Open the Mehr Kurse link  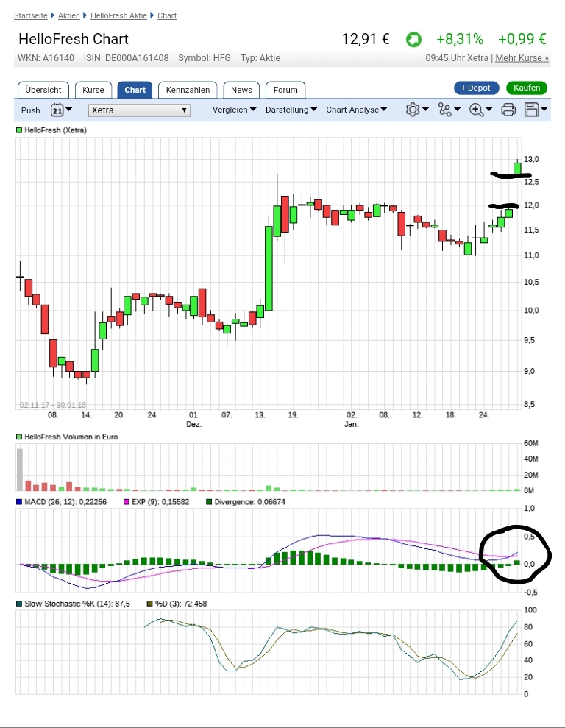point(522,58)
